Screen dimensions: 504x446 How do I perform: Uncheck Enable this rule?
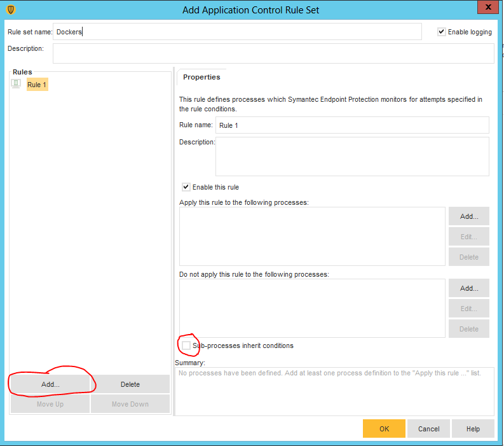click(186, 187)
